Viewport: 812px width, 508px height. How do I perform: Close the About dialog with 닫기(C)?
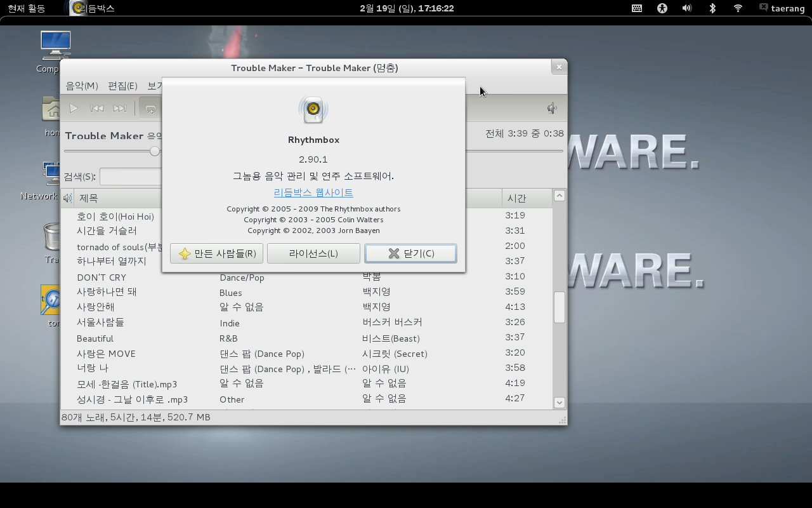(410, 253)
